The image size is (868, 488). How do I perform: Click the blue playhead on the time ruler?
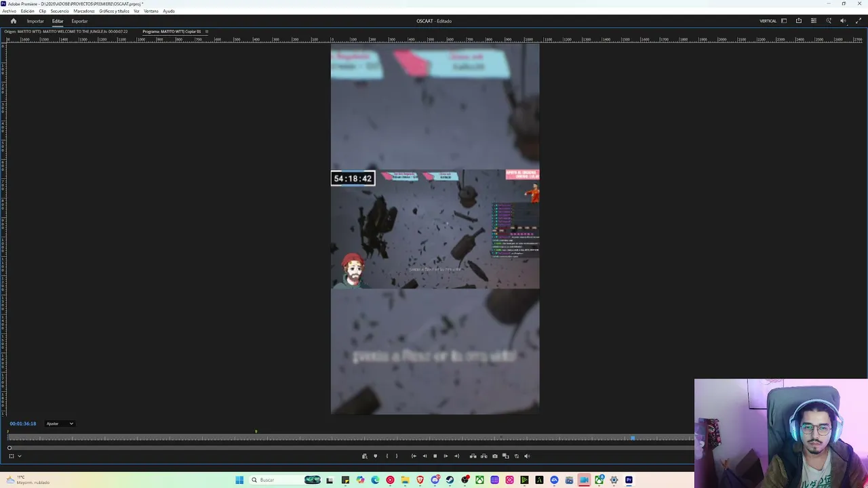click(x=633, y=439)
